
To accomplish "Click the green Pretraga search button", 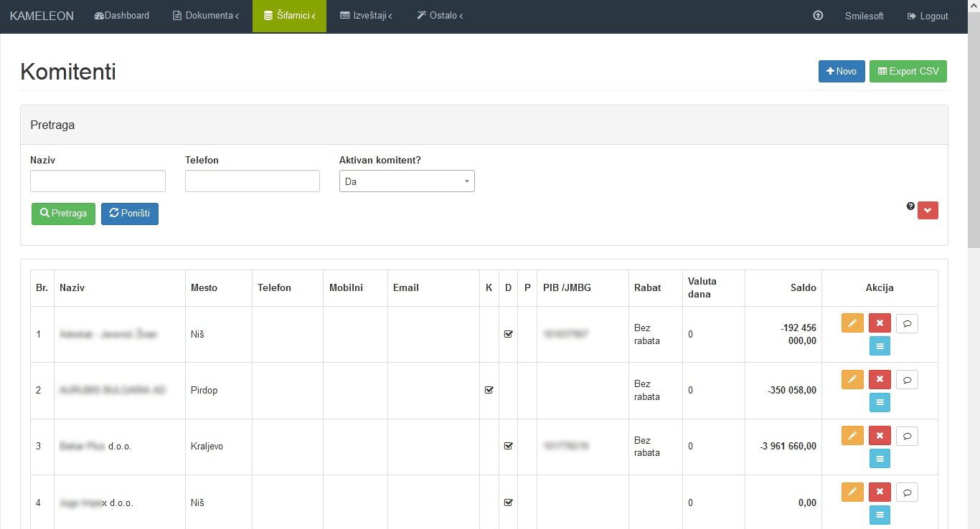I will point(63,214).
